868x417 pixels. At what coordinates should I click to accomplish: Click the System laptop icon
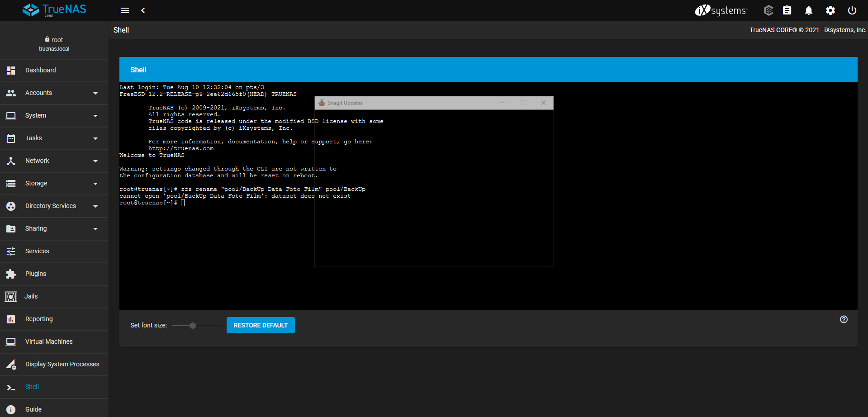(11, 115)
